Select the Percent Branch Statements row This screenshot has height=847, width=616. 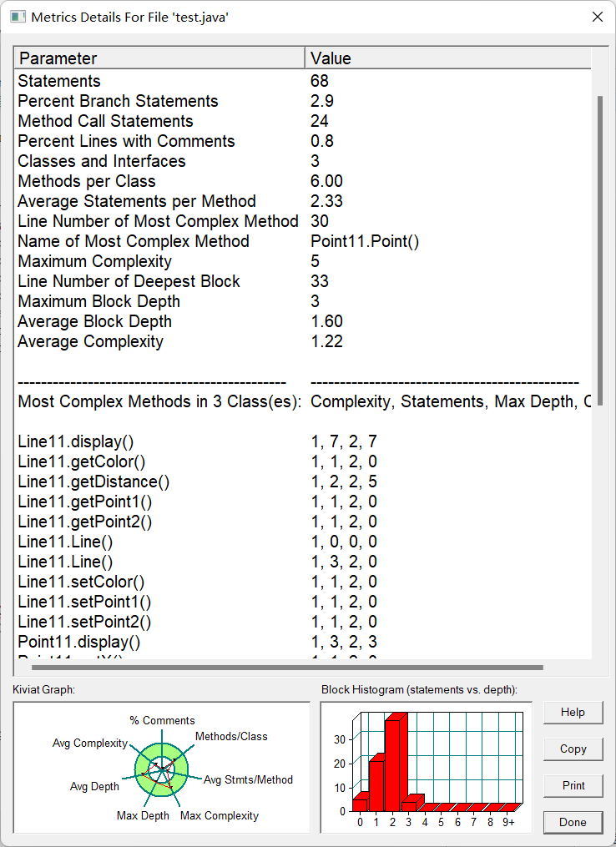[303, 101]
